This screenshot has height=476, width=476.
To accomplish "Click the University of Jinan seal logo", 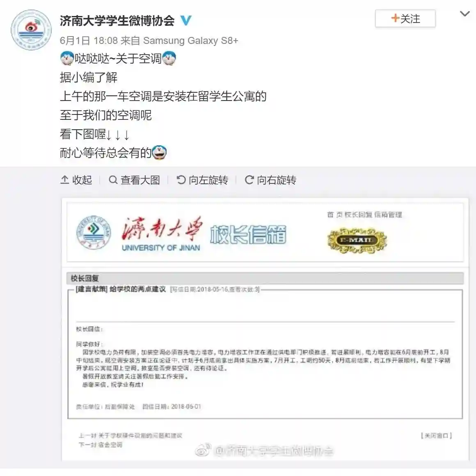I will point(94,233).
